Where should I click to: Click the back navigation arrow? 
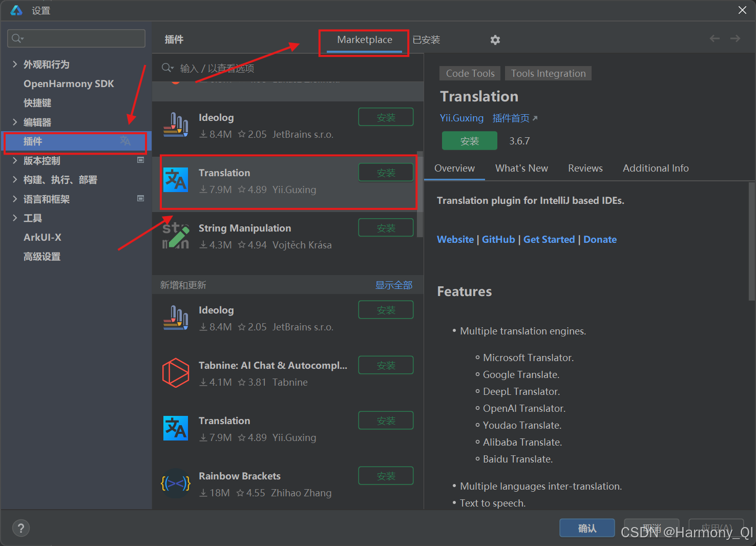(715, 38)
